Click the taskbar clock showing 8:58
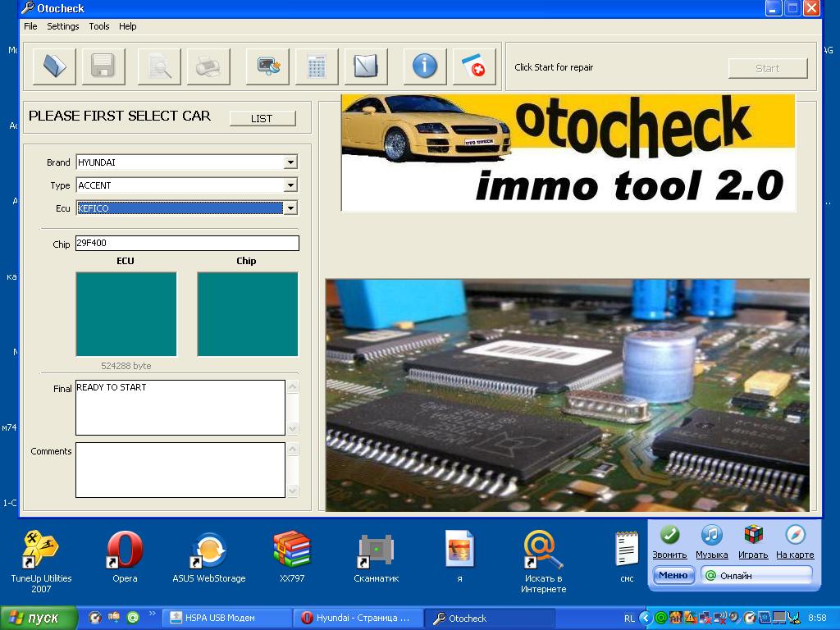This screenshot has height=630, width=840. (817, 619)
